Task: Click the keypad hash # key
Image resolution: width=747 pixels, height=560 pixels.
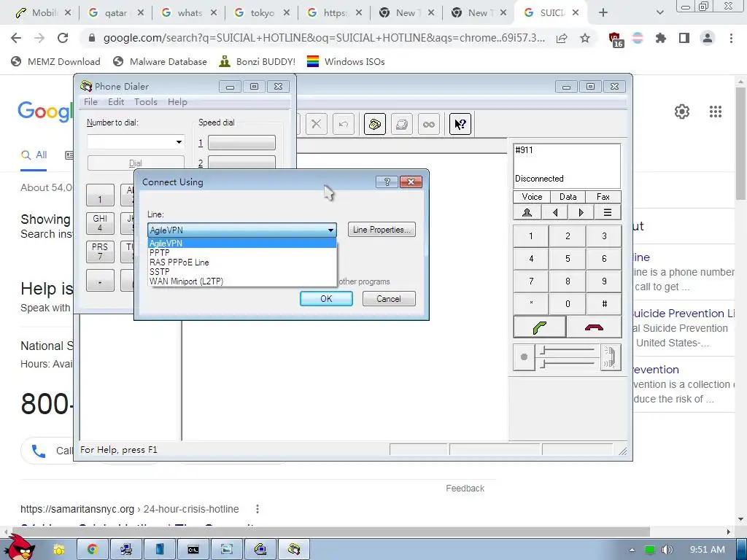Action: [604, 304]
